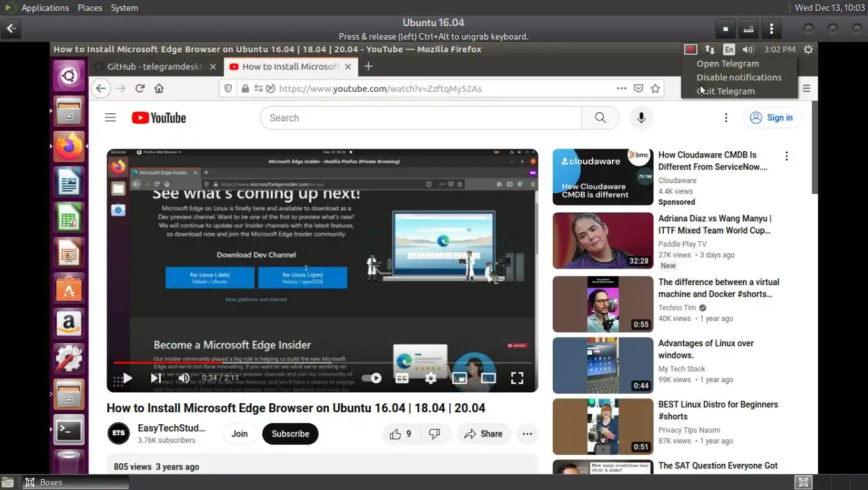Image resolution: width=868 pixels, height=490 pixels.
Task: Go back in Firefox history
Action: tap(101, 89)
